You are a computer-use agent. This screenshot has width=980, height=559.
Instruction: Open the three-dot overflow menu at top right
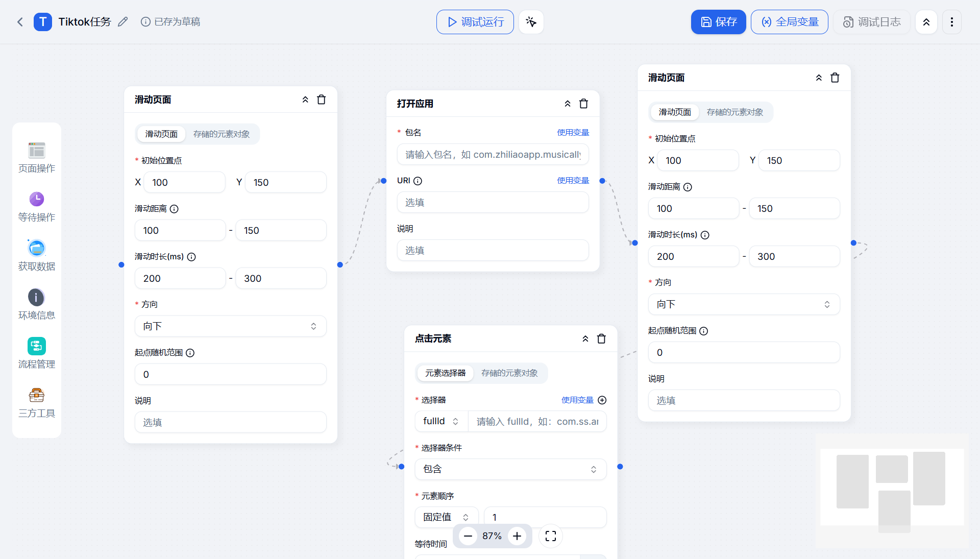click(x=951, y=22)
